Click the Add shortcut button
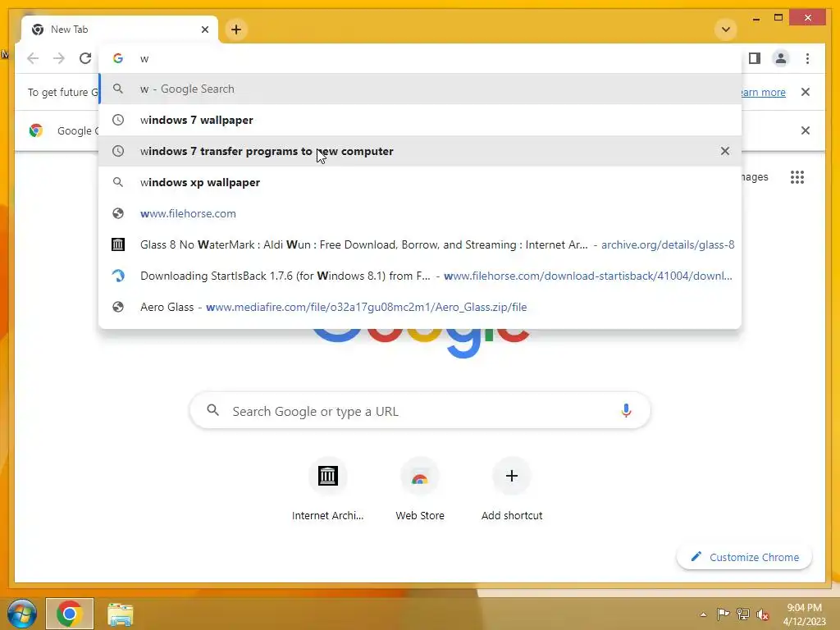Screen dimensions: 840x630 point(512,489)
